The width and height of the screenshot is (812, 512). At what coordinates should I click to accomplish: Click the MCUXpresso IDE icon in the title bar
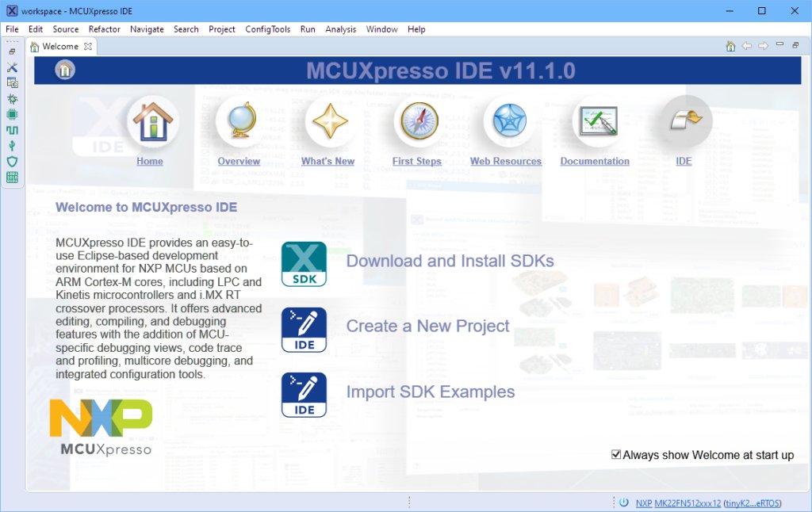(12, 11)
